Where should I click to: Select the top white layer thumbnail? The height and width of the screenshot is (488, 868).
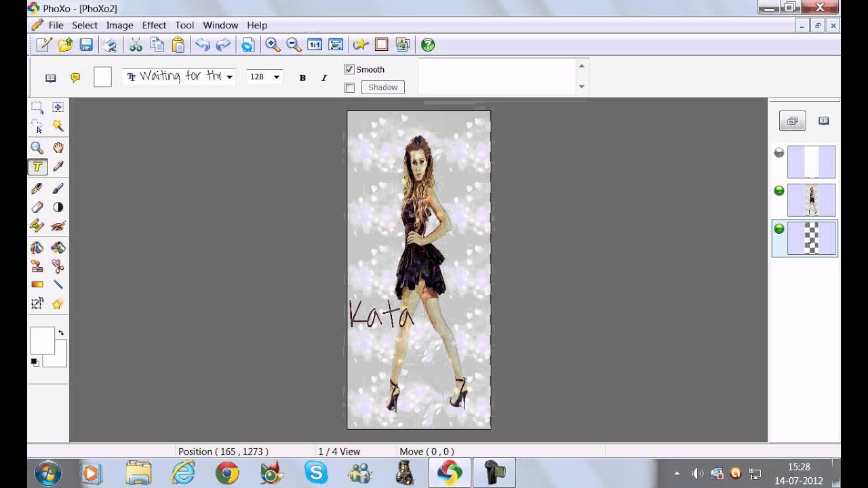click(x=811, y=162)
